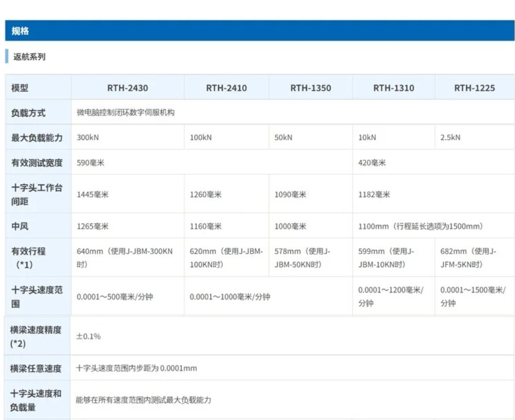Click the 横梁速度精度 (*2) row label
Image resolution: width=515 pixels, height=420 pixels.
pyautogui.click(x=36, y=337)
